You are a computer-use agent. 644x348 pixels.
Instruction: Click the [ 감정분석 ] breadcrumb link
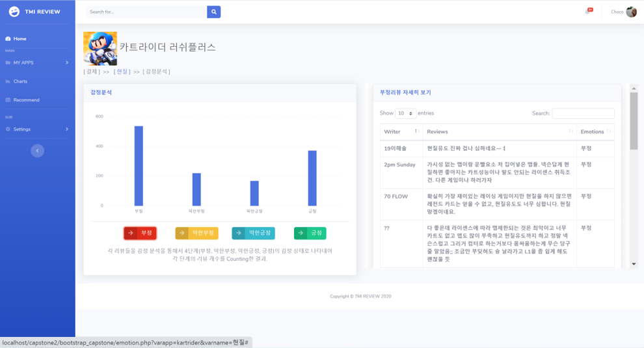pyautogui.click(x=157, y=72)
